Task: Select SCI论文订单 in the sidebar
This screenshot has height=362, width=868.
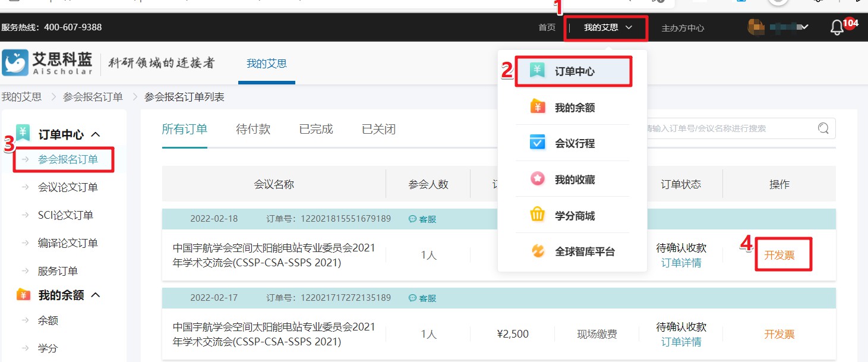Action: pos(65,215)
